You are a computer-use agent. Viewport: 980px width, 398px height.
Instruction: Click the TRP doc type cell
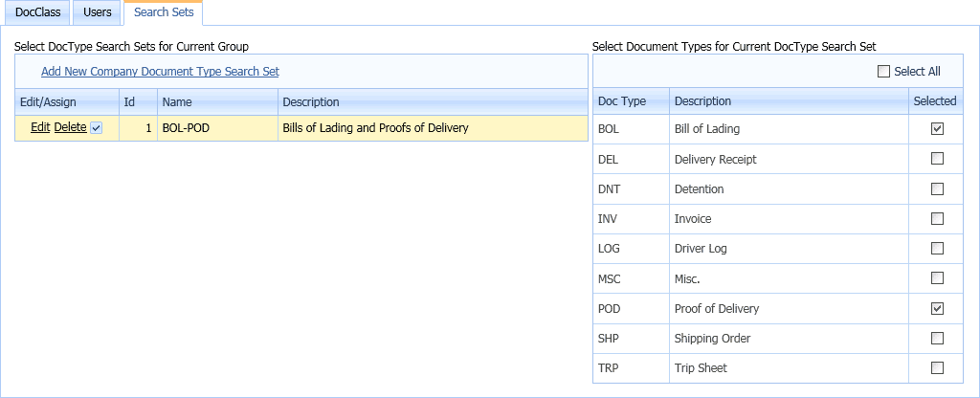(631, 368)
